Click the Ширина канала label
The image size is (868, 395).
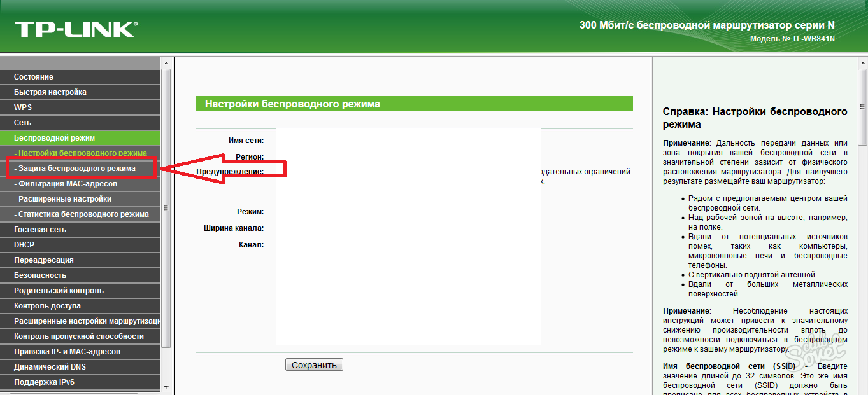[234, 228]
